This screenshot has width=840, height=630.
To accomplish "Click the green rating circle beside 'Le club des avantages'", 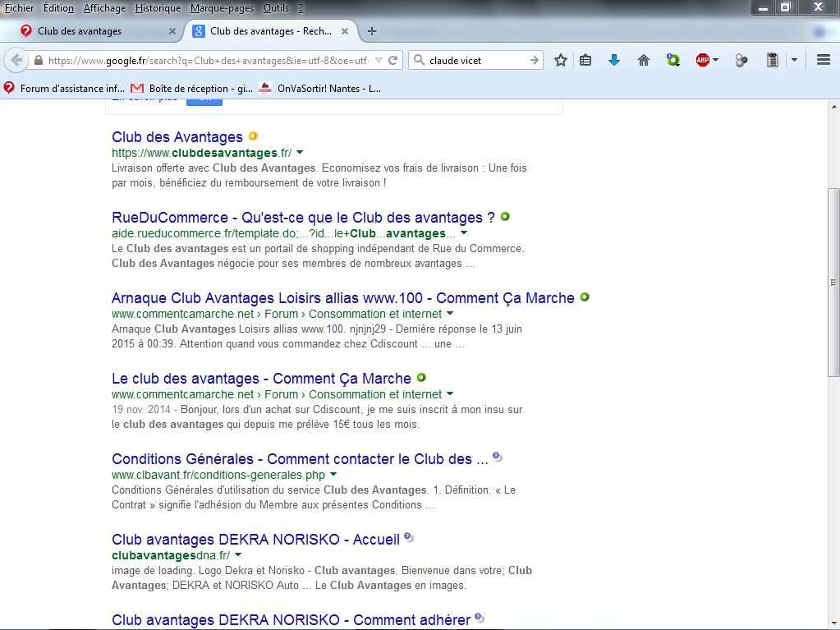I will tap(421, 377).
